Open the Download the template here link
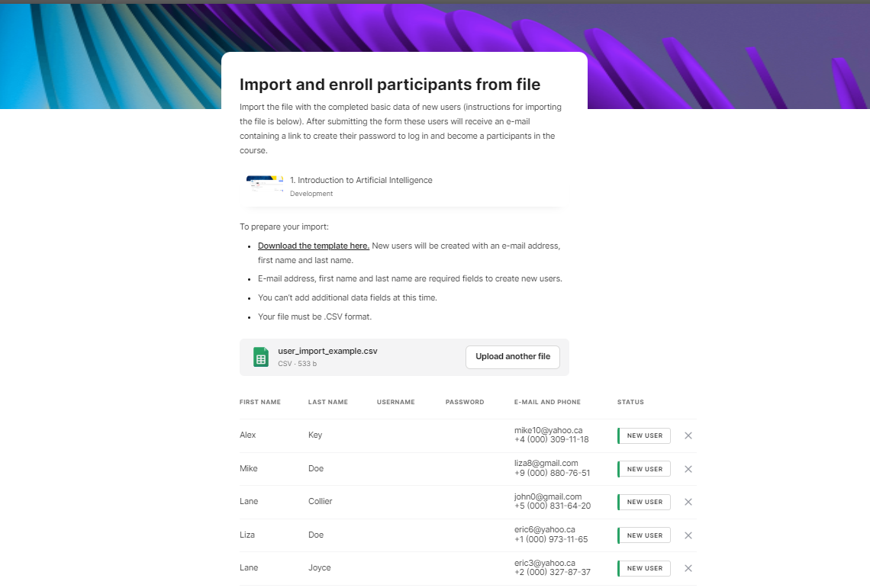Viewport: 870px width, 588px height. tap(314, 246)
